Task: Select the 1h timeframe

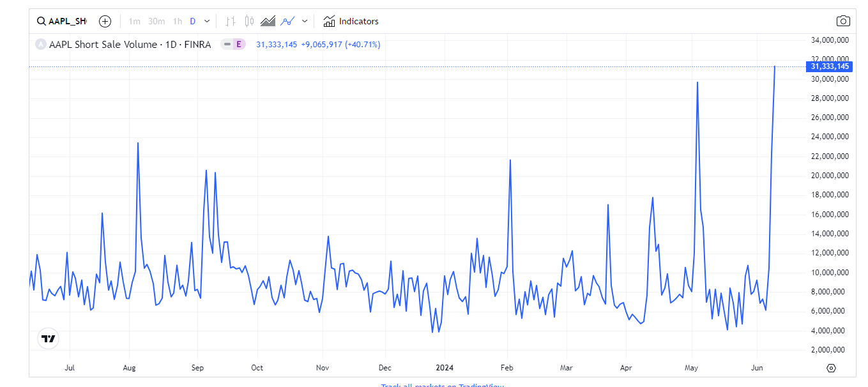Action: (178, 21)
